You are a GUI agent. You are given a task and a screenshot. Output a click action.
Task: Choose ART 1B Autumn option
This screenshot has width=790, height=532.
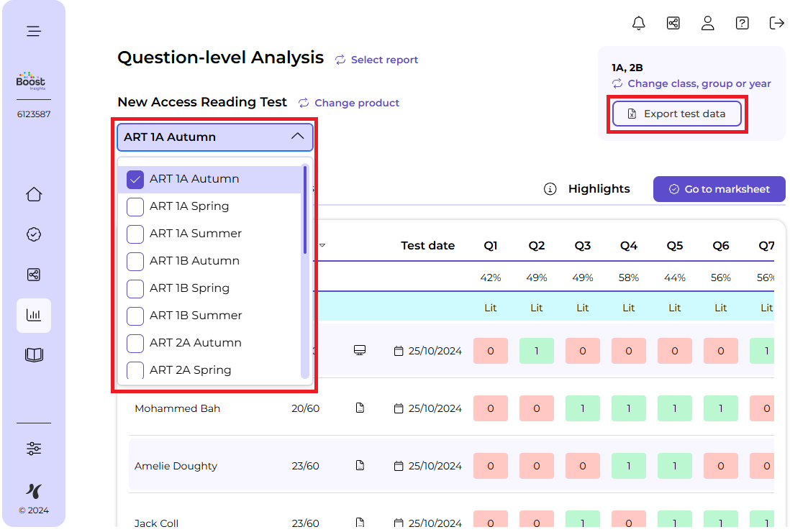pos(194,261)
